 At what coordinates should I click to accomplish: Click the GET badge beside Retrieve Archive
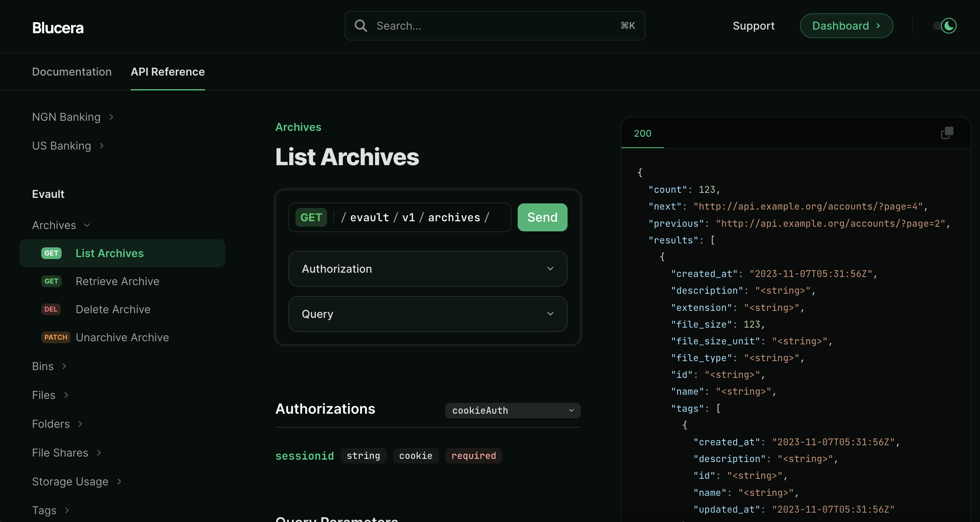[51, 281]
